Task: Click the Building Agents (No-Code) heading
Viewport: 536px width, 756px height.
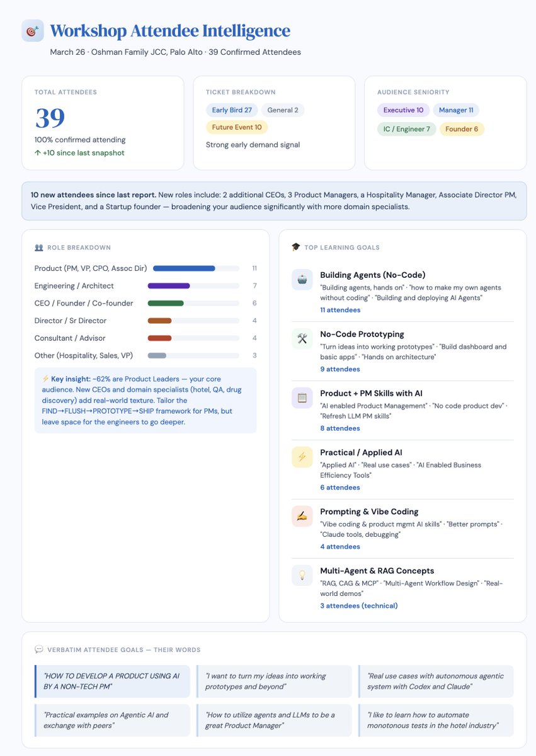Action: (373, 275)
